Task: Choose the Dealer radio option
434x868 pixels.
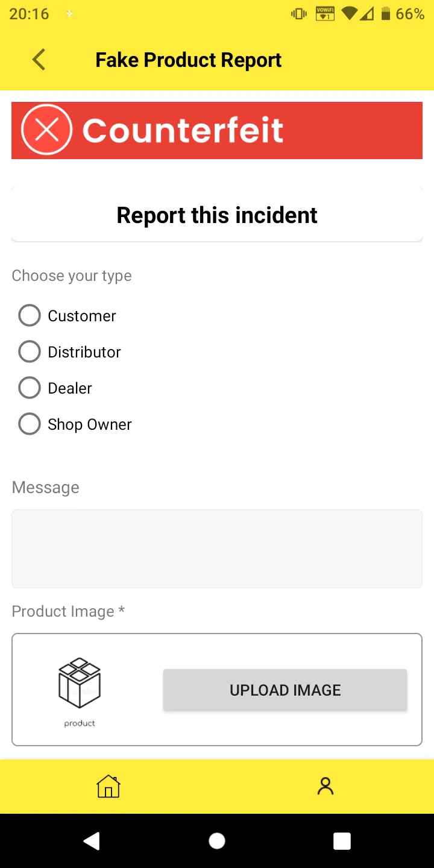Action: [29, 388]
